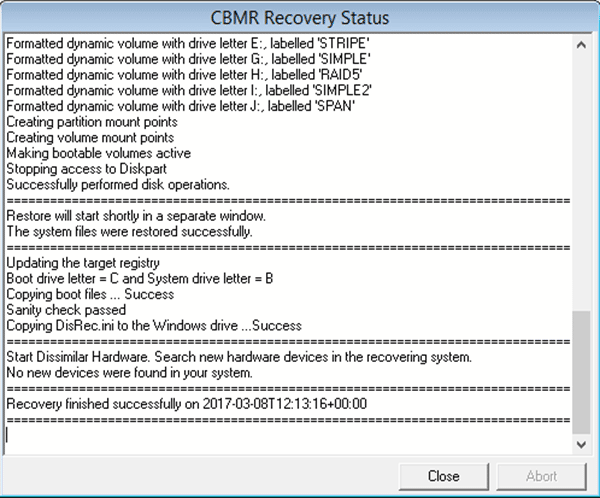Click the line labelled 'RAID5'
The width and height of the screenshot is (600, 498).
pos(184,75)
